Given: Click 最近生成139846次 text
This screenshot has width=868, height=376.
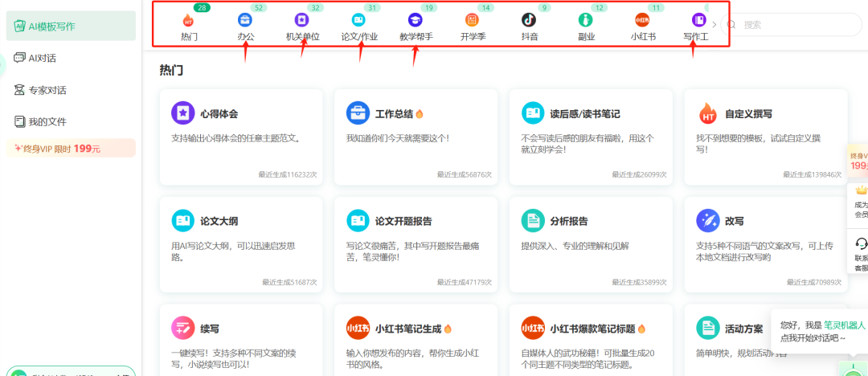Looking at the screenshot, I should coord(812,174).
